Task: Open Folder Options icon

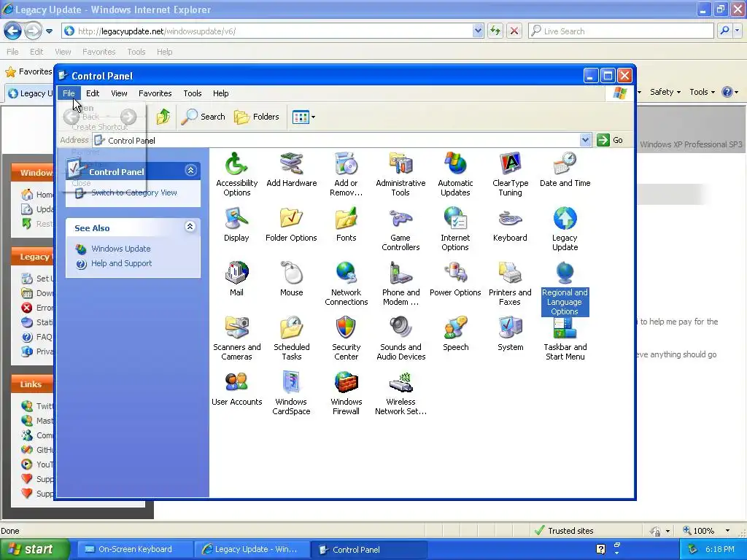Action: (x=291, y=225)
